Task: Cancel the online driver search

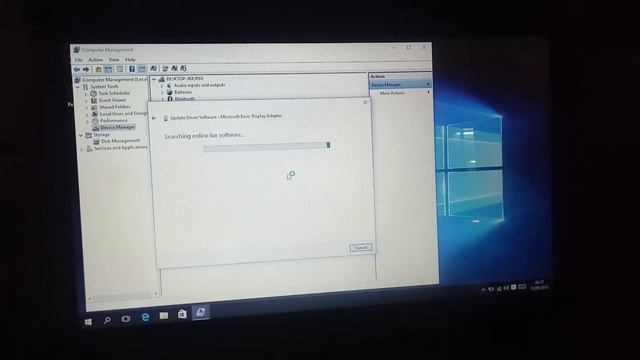Action: coord(361,247)
